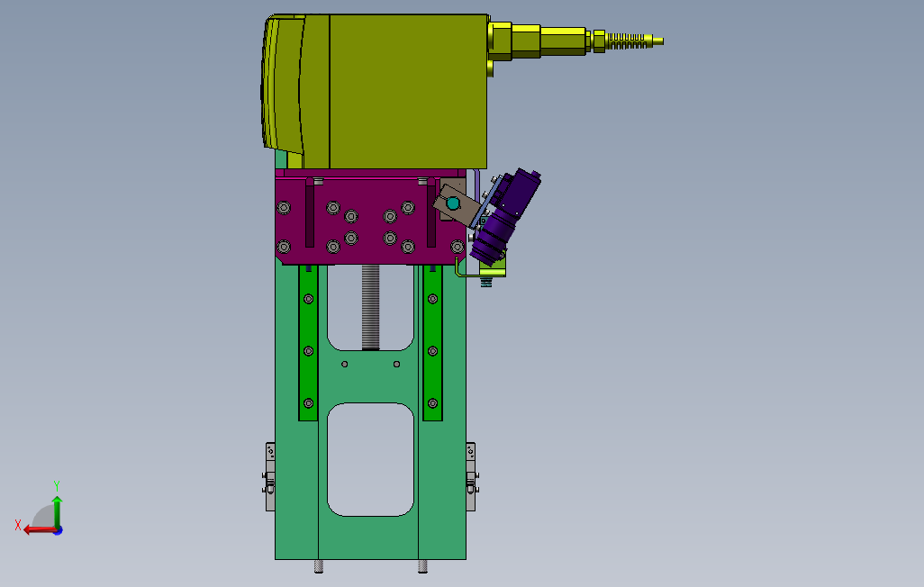Select the large olive motor housing body
This screenshot has width=924, height=587.
click(408, 91)
